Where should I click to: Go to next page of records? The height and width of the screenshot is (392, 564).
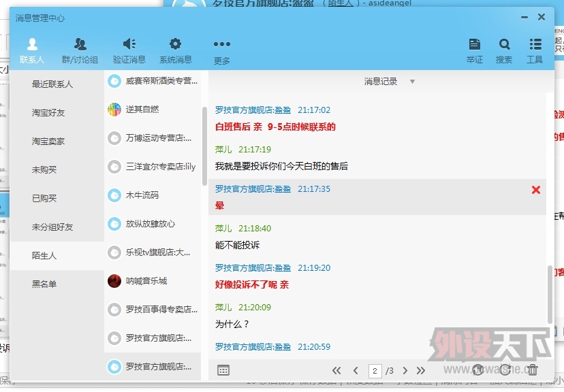(x=405, y=370)
